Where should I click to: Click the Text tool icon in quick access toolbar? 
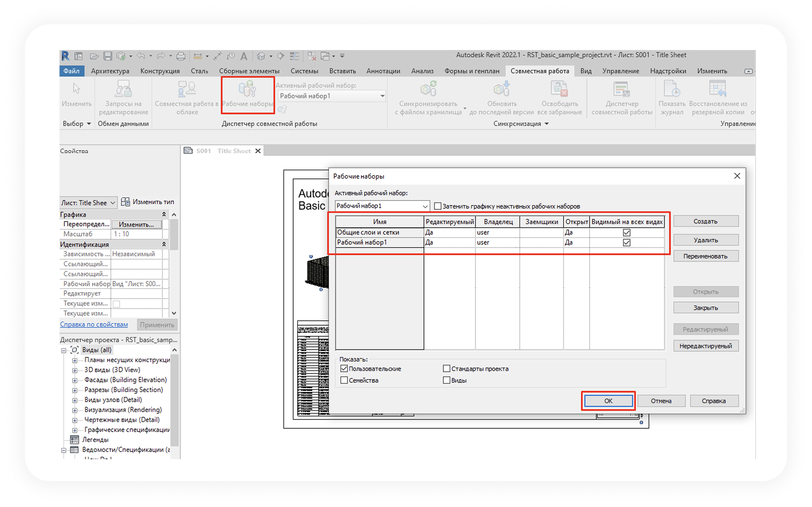[x=244, y=56]
